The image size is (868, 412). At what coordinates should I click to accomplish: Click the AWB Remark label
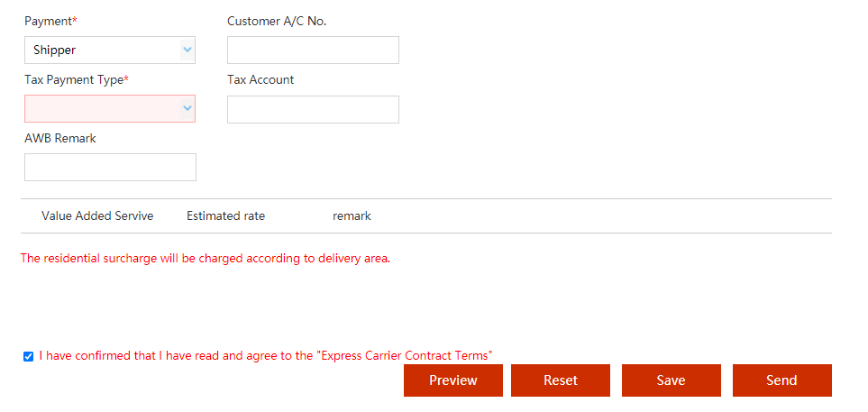point(60,139)
